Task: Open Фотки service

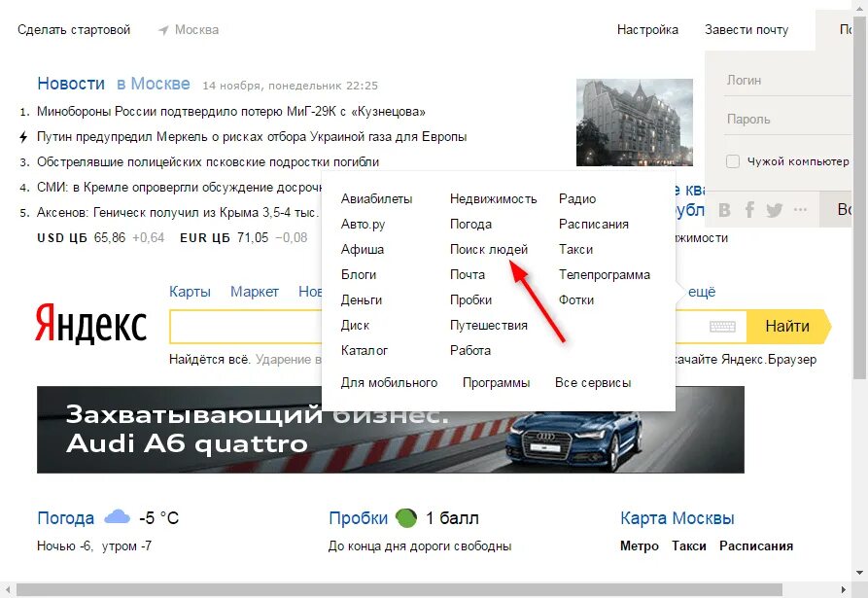Action: [x=576, y=300]
